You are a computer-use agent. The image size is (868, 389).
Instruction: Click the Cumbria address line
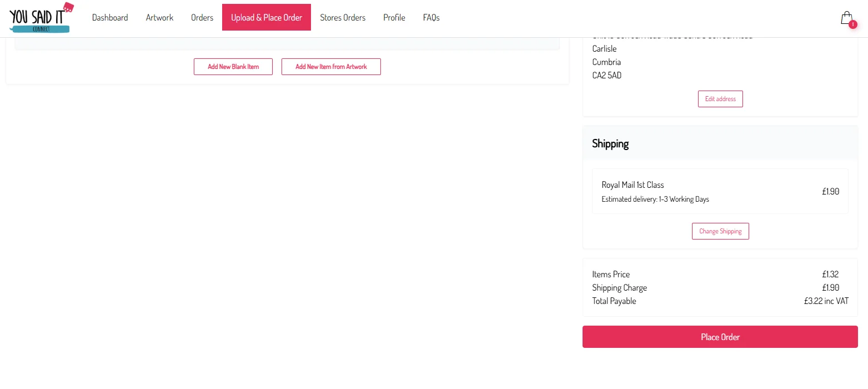coord(606,62)
